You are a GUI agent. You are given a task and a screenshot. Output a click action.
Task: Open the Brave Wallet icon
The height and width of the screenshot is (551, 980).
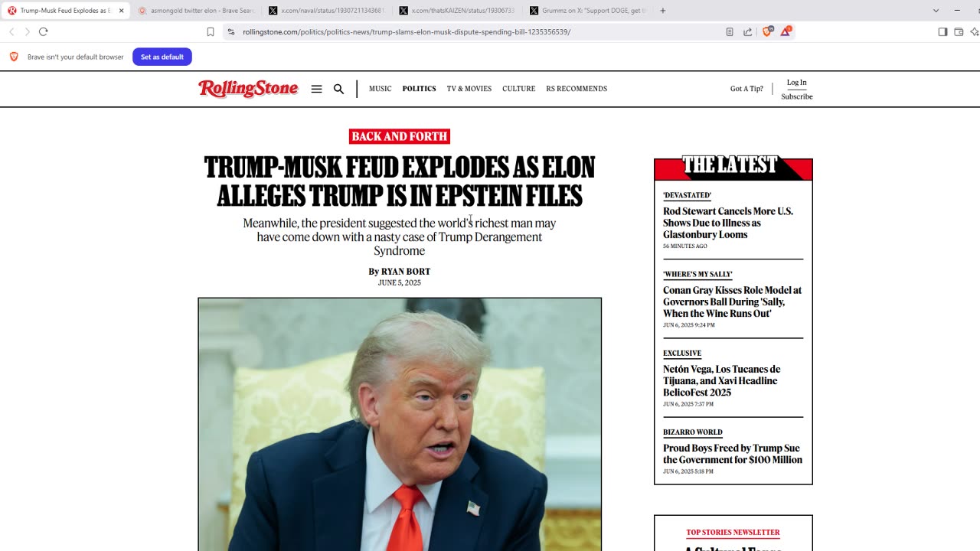(x=959, y=31)
